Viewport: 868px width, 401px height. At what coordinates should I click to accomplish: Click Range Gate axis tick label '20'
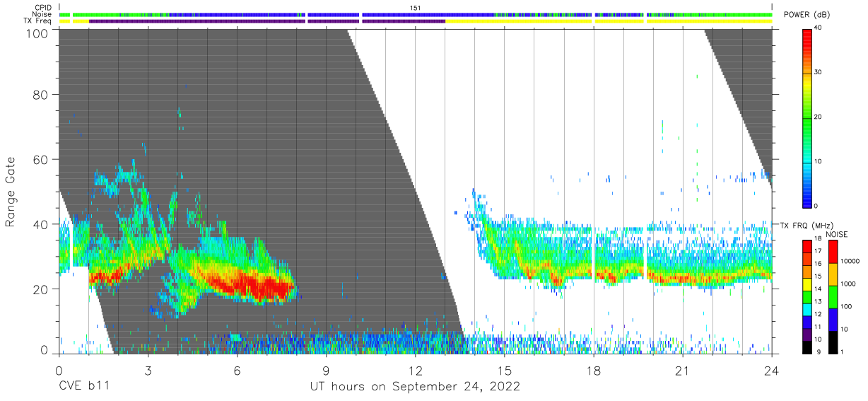[41, 289]
